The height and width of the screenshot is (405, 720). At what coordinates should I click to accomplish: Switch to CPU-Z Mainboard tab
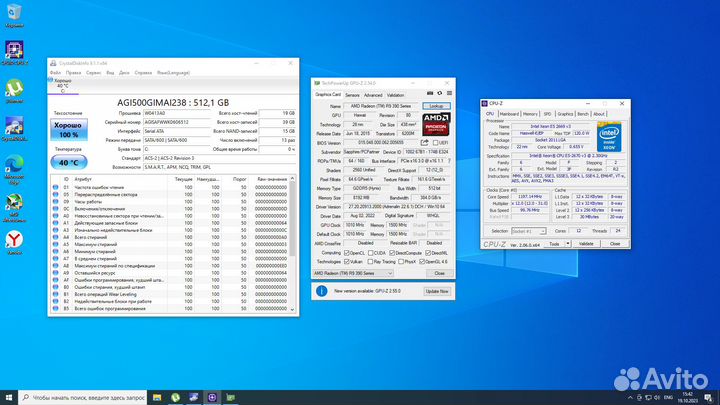coord(509,114)
